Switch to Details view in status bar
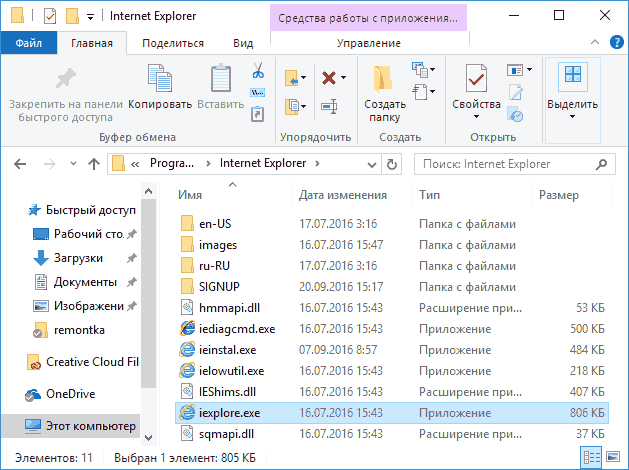 592,457
